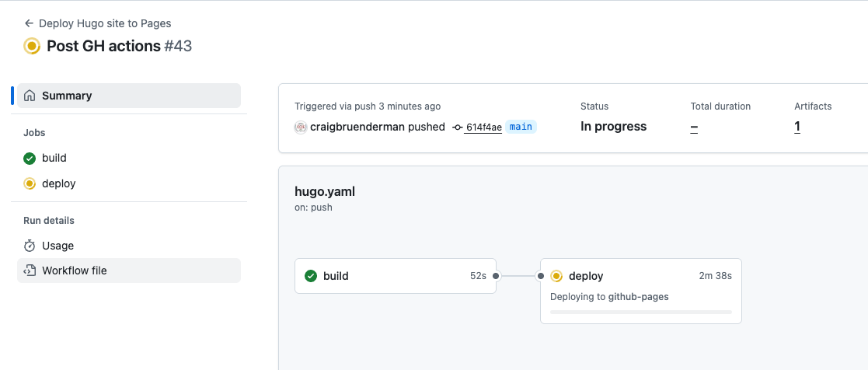
Task: Click the main branch label
Action: click(521, 127)
